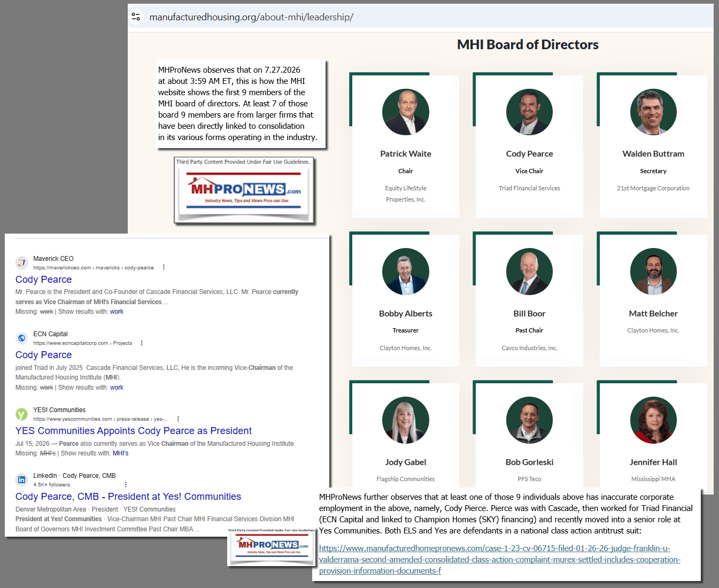This screenshot has width=719, height=588.
Task: Select the 'MHI Board of Directors' heading
Action: pos(528,45)
